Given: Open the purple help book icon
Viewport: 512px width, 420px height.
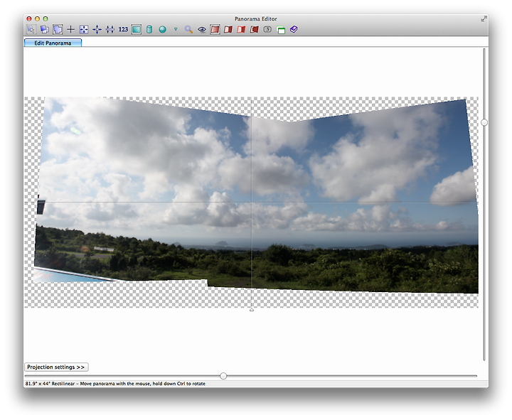Looking at the screenshot, I should (294, 29).
